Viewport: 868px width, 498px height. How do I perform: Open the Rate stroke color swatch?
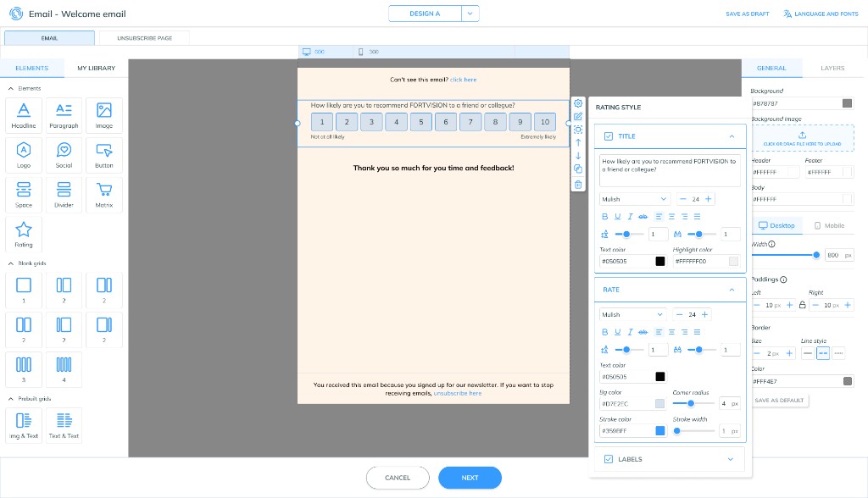(659, 430)
